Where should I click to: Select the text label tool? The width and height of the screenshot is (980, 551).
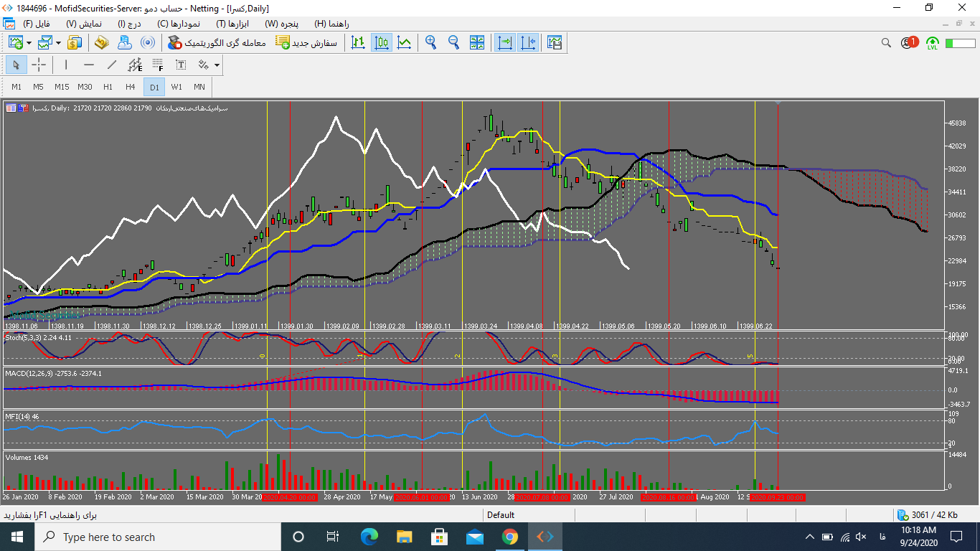click(181, 65)
